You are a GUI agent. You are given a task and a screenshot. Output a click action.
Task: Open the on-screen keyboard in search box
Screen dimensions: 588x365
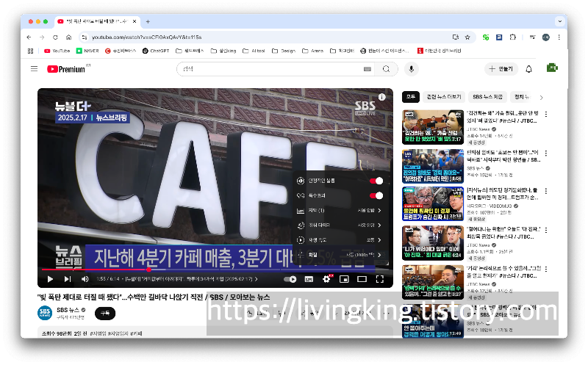click(x=367, y=69)
